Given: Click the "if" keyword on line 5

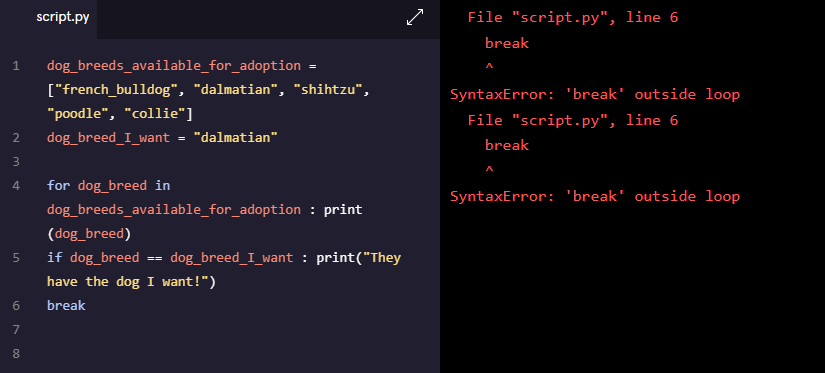Looking at the screenshot, I should pyautogui.click(x=55, y=258).
